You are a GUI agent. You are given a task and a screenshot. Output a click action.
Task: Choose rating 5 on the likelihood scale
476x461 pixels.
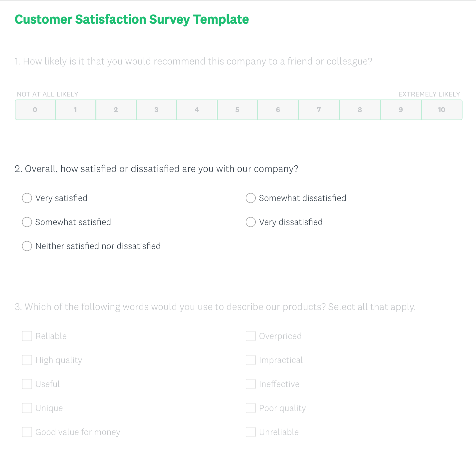tap(237, 110)
